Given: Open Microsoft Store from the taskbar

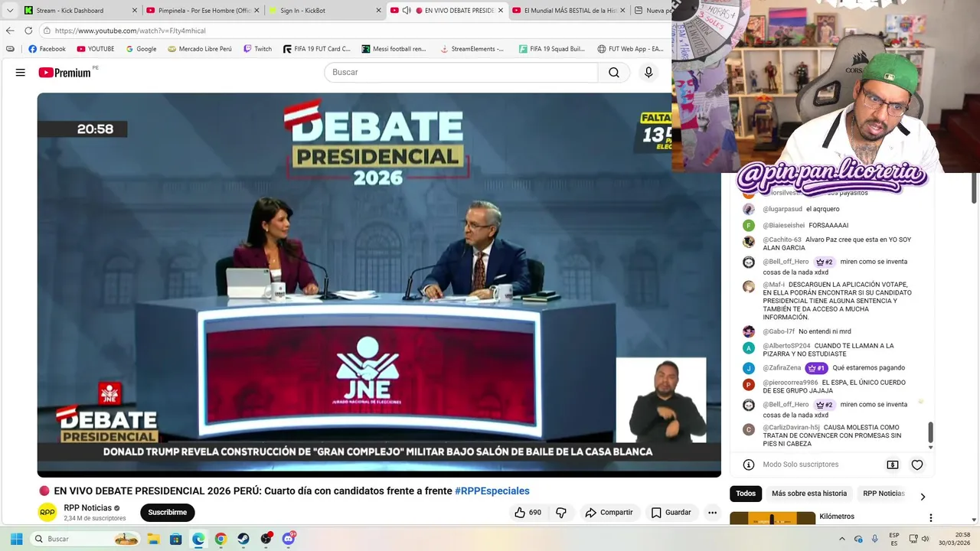Looking at the screenshot, I should (175, 539).
